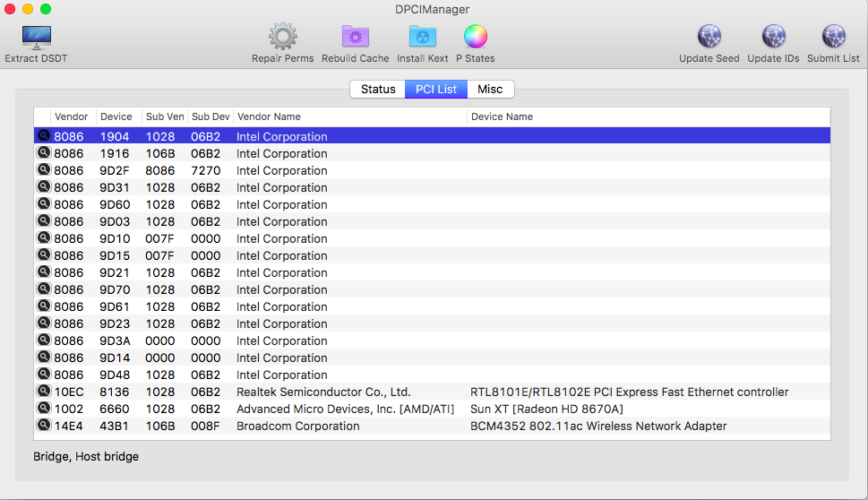Click the Update IDs globe icon
The height and width of the screenshot is (500, 868).
(773, 38)
